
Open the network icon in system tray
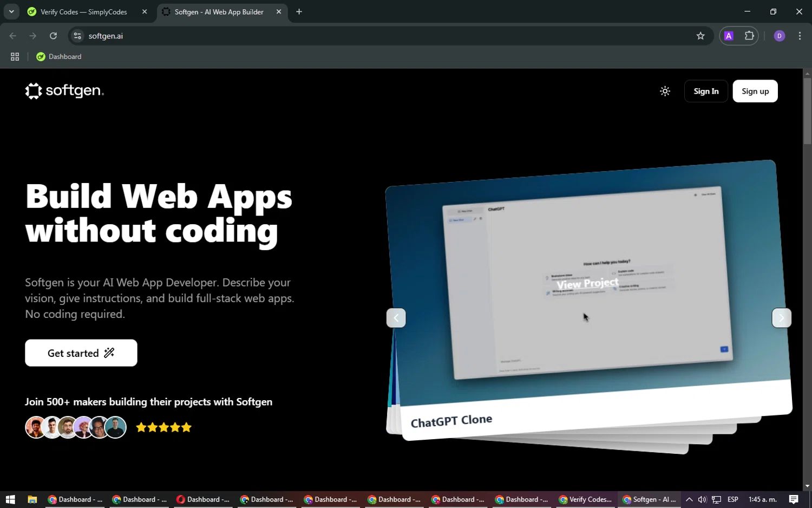716,499
